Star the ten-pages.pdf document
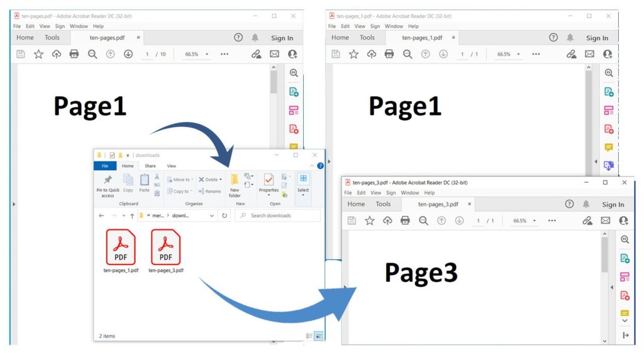Screen dimensions: 644x353 click(38, 55)
